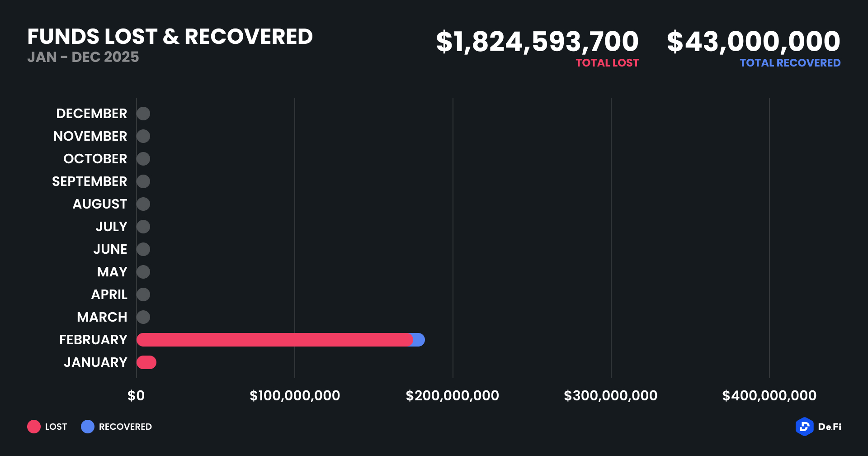Click the blue RECOVERED legend dot
The height and width of the screenshot is (456, 868).
(x=88, y=427)
